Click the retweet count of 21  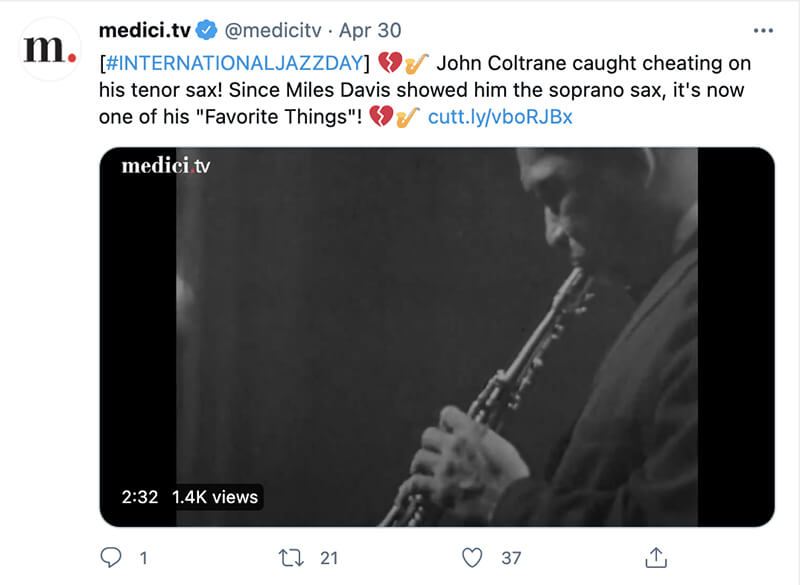click(x=329, y=557)
